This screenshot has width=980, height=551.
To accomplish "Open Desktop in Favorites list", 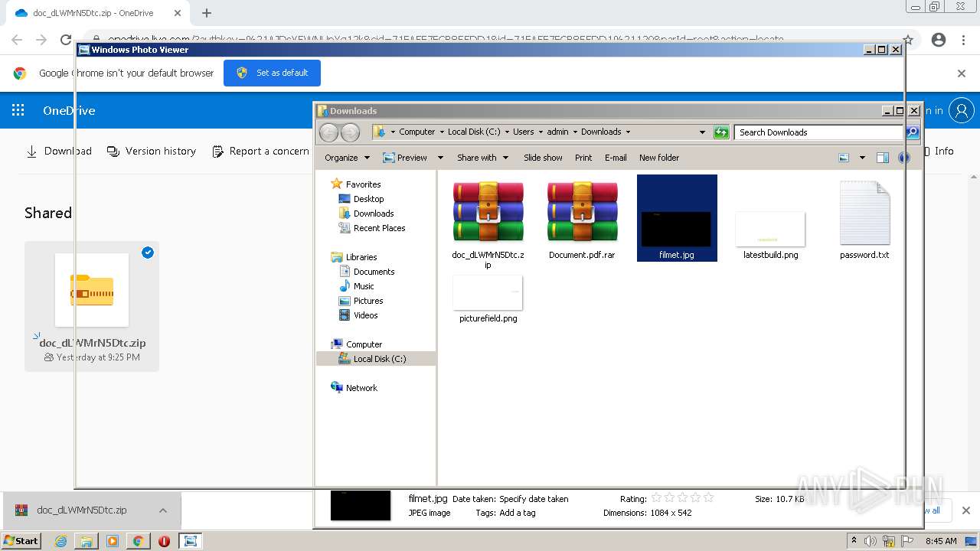I will pyautogui.click(x=368, y=199).
